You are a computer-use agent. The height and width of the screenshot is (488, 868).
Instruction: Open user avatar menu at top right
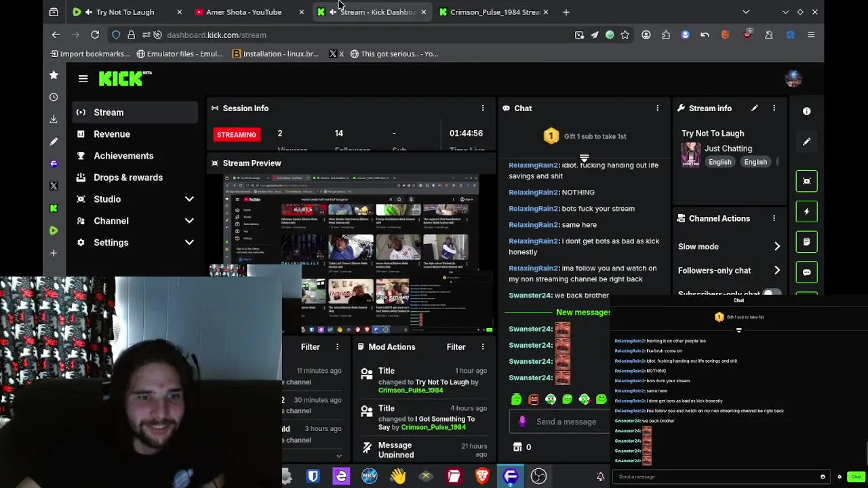(x=793, y=79)
